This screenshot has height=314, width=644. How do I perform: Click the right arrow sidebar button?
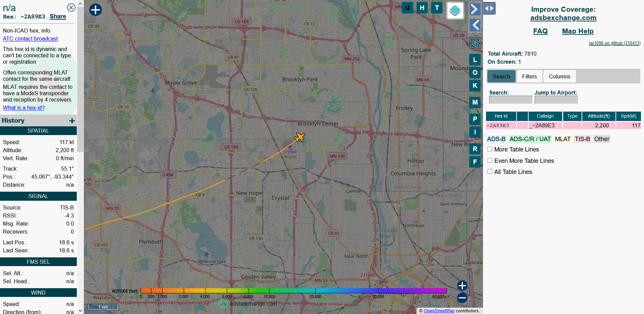(475, 9)
